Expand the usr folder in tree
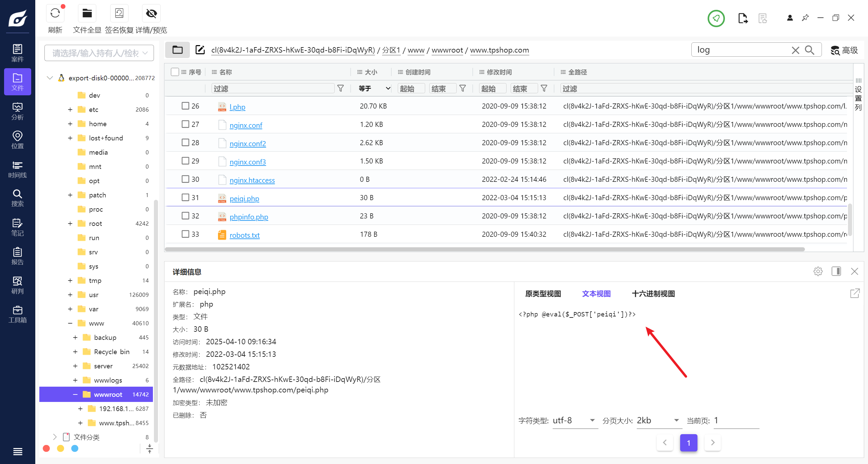This screenshot has width=868, height=464. [x=70, y=295]
